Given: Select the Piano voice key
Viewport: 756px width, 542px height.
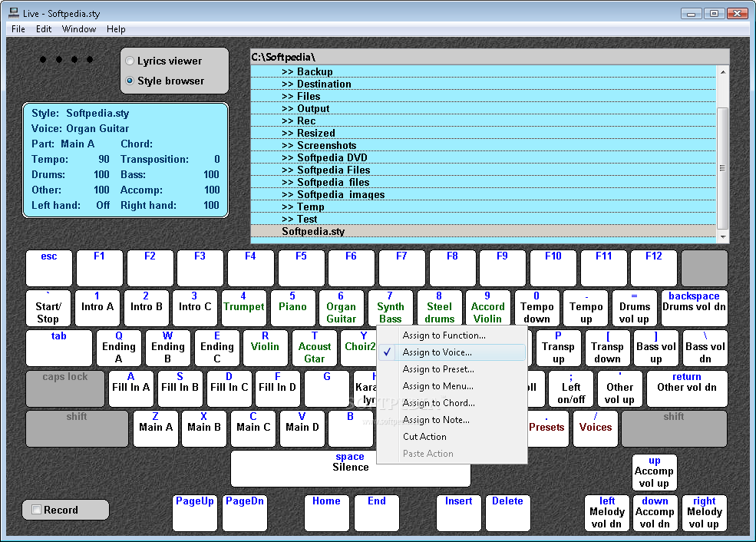Looking at the screenshot, I should point(292,308).
